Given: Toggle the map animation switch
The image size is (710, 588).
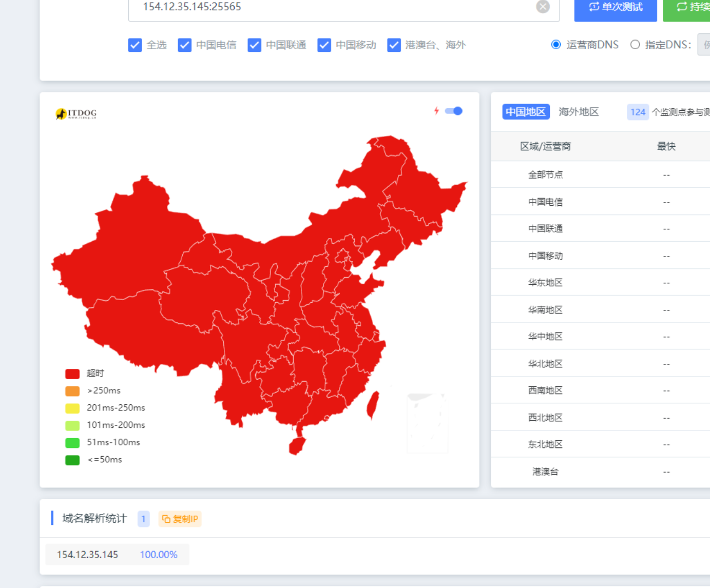Looking at the screenshot, I should pos(453,111).
